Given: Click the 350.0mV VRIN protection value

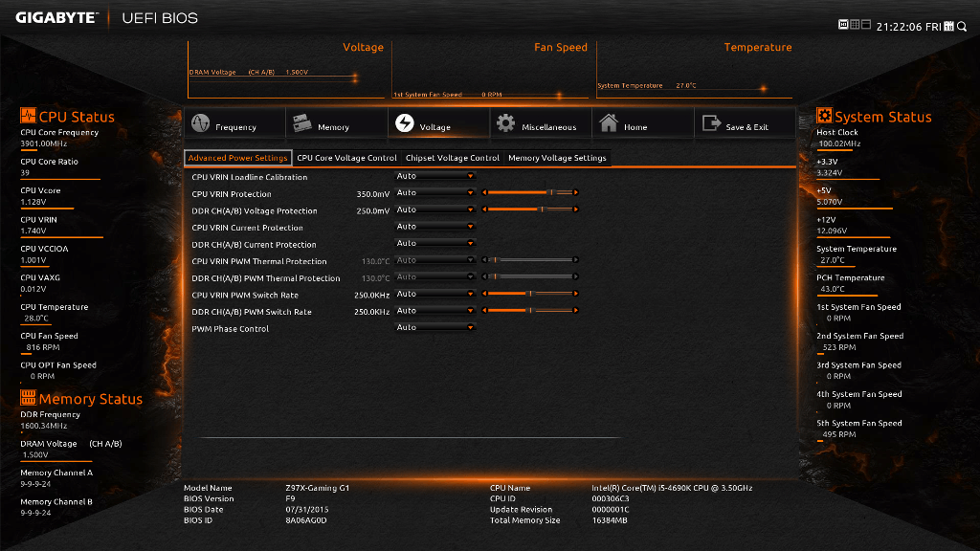Looking at the screenshot, I should (373, 194).
